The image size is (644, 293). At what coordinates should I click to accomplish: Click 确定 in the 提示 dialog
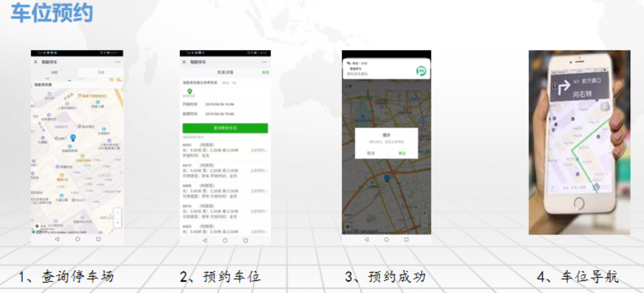pos(402,153)
